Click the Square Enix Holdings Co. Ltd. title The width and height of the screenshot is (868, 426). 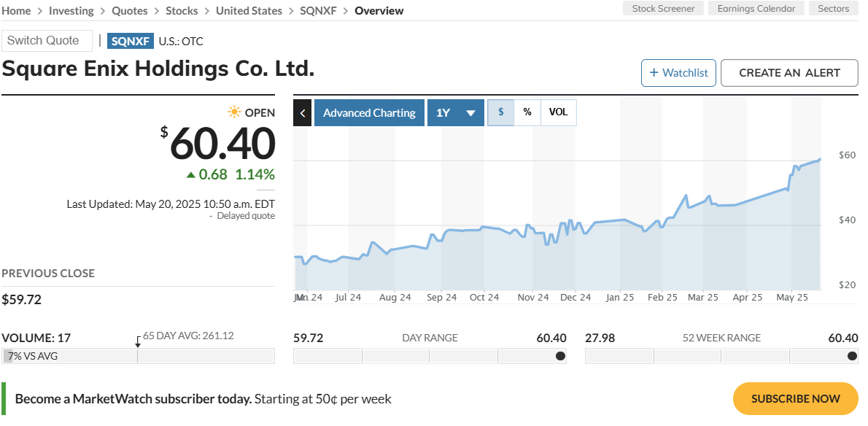(158, 69)
